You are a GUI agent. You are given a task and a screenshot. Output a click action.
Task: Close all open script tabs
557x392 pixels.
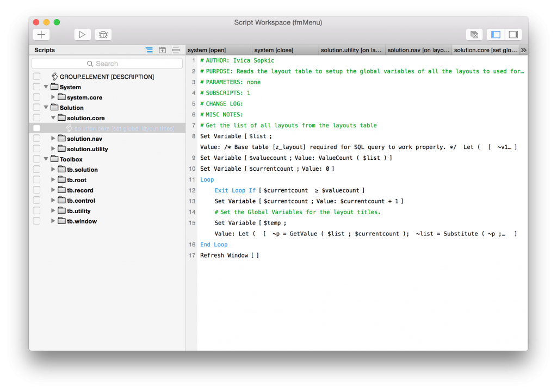point(474,34)
